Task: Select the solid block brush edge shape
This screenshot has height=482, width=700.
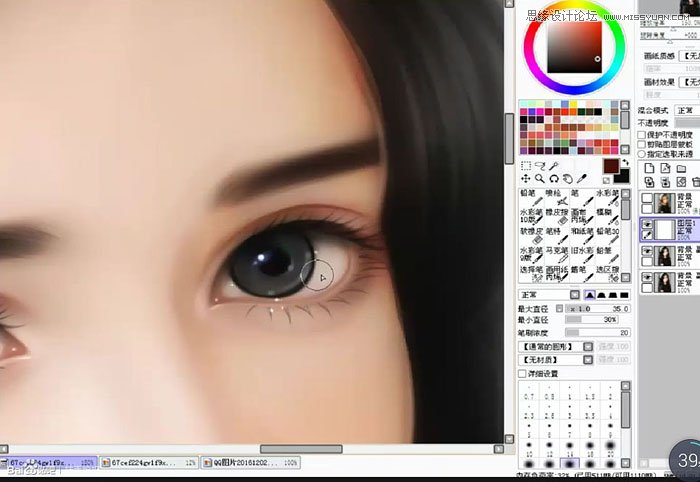Action: pos(624,295)
